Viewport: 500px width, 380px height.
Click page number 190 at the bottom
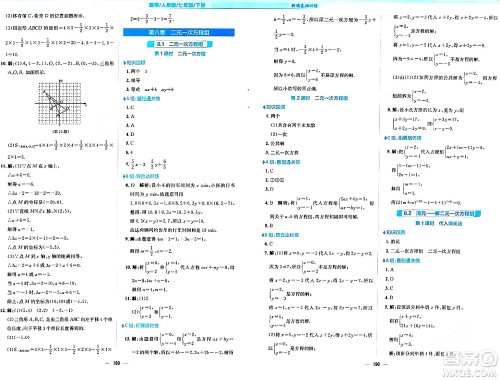[x=376, y=364]
